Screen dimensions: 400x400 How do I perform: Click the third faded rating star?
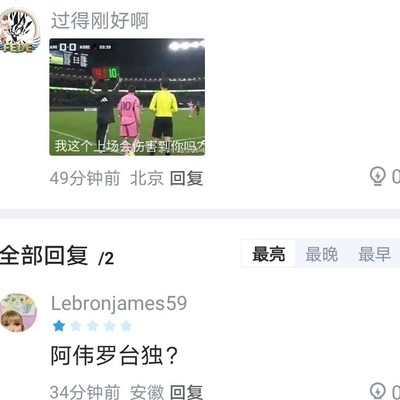(92, 326)
